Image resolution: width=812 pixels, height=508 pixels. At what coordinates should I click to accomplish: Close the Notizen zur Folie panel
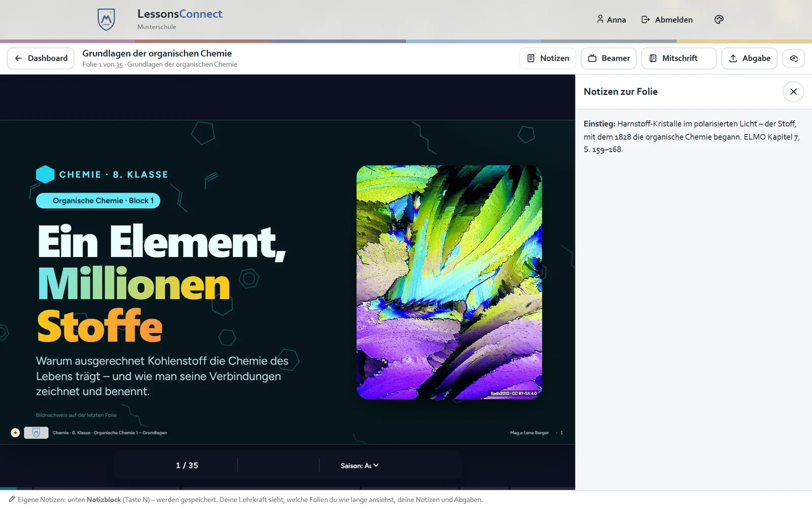point(793,92)
